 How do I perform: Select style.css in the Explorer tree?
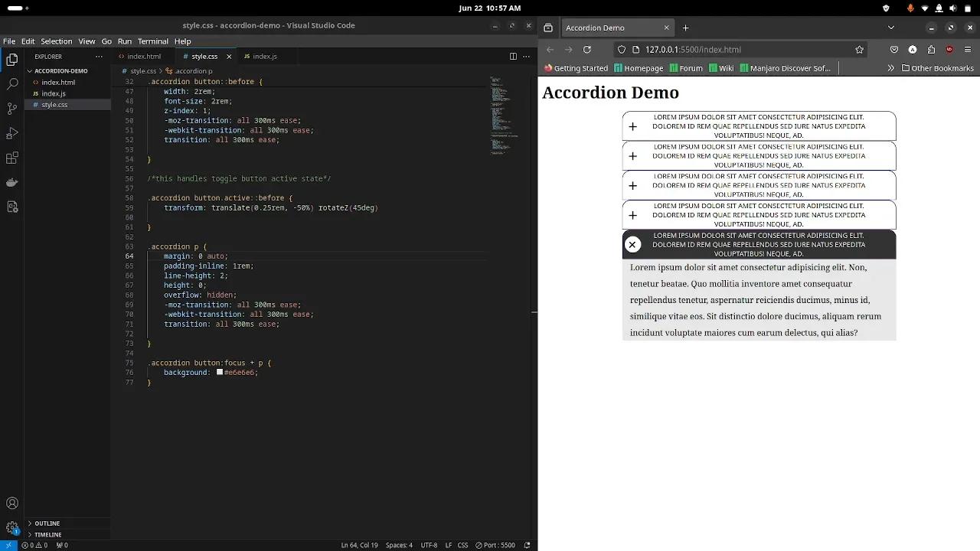click(54, 105)
